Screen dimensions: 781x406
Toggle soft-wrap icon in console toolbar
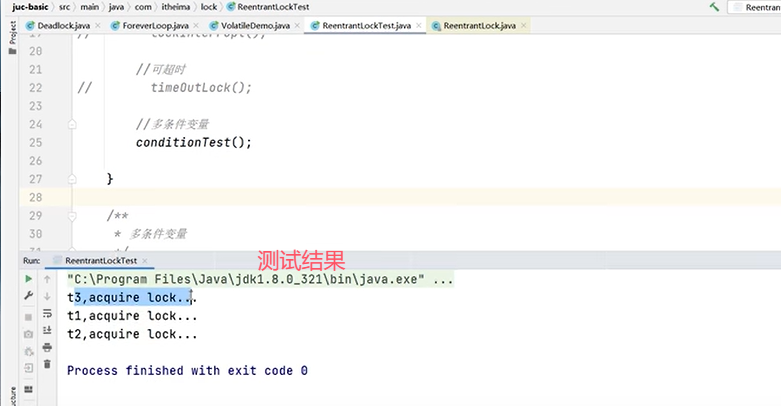(x=47, y=313)
